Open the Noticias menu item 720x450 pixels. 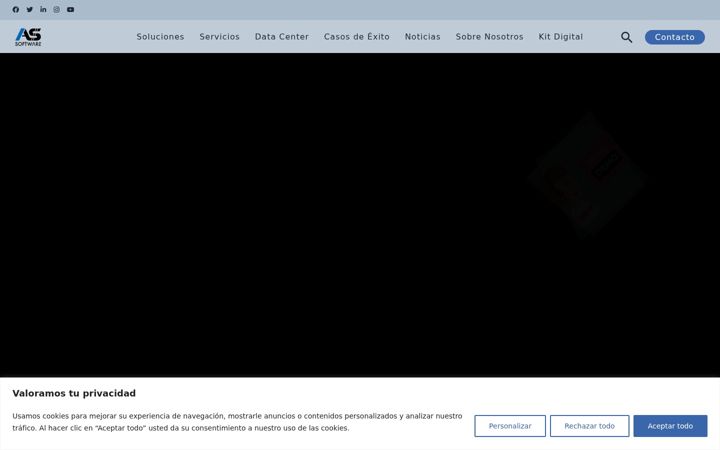coord(422,37)
